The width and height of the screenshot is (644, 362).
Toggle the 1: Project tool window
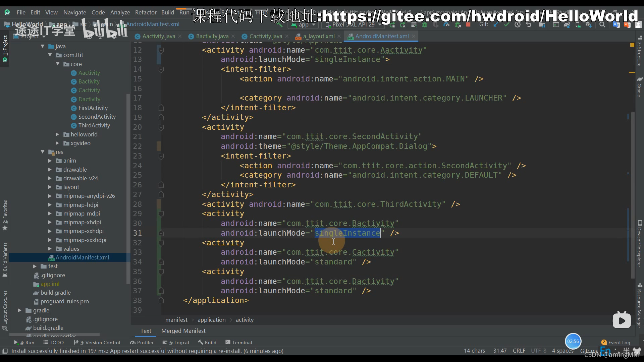pos(5,49)
